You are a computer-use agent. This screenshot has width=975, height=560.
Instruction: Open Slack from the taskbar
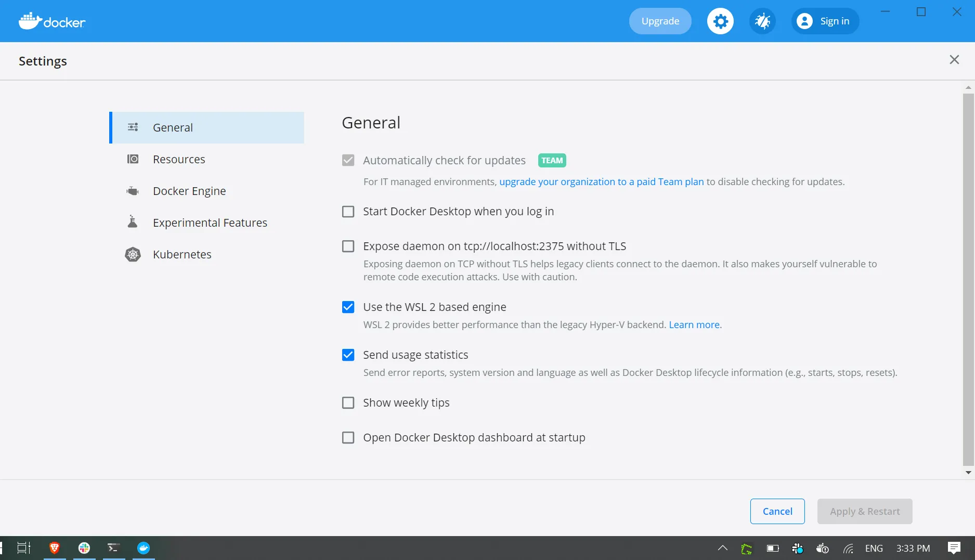84,548
